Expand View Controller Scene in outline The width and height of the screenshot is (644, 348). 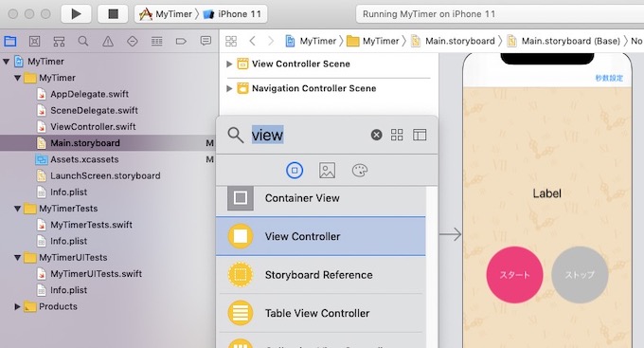(229, 64)
